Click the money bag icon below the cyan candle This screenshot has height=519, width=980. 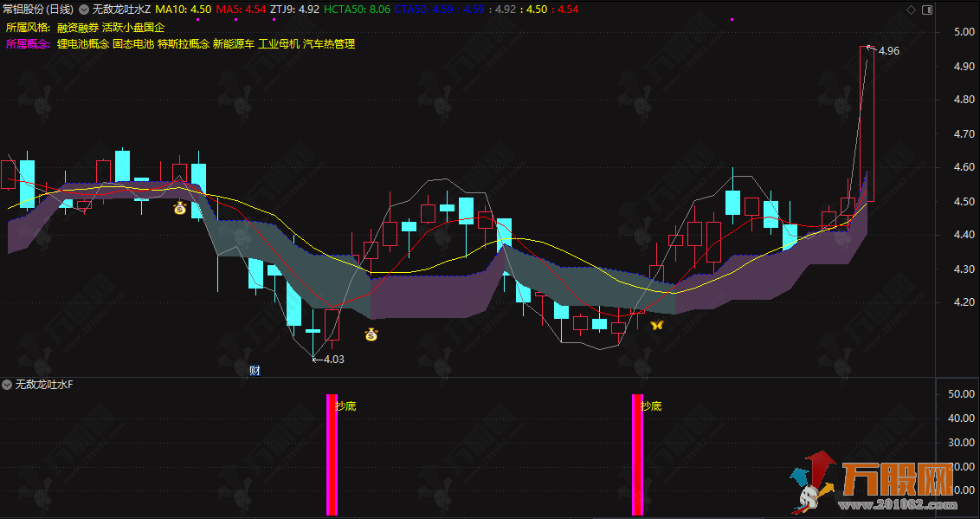180,208
